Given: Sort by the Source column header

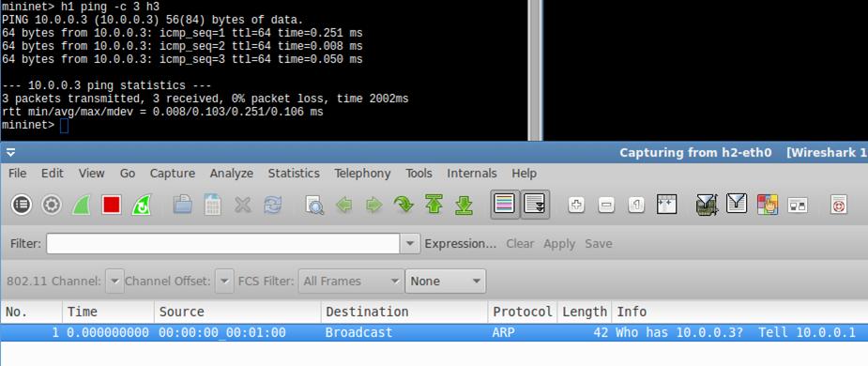Looking at the screenshot, I should point(238,312).
